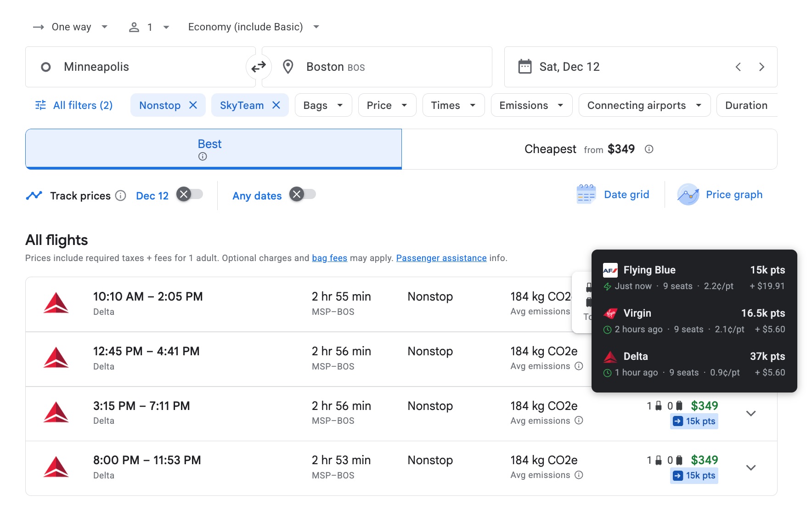Open the Passenger assistance link
Viewport: 812px width, 512px height.
click(x=441, y=258)
